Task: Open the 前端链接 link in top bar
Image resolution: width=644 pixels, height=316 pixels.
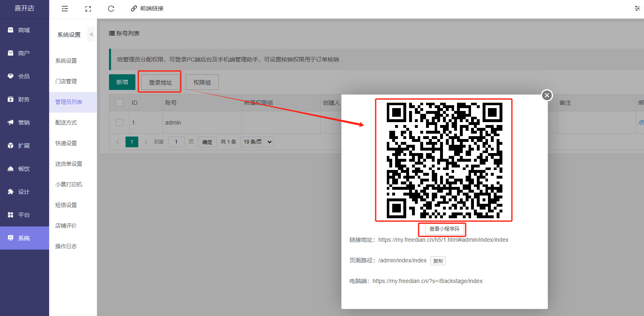Action: [x=147, y=8]
